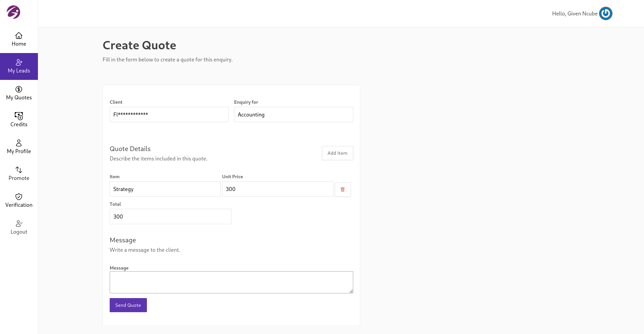Image resolution: width=644 pixels, height=334 pixels.
Task: Select the Total field showing 300
Action: point(170,217)
